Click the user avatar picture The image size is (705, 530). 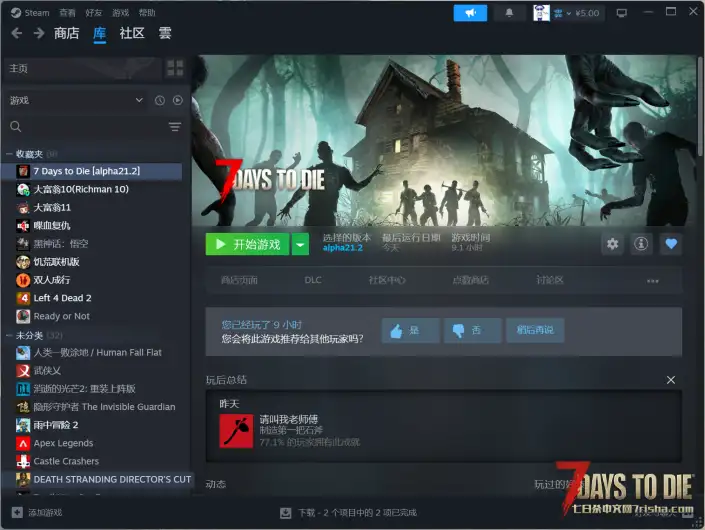[x=541, y=13]
